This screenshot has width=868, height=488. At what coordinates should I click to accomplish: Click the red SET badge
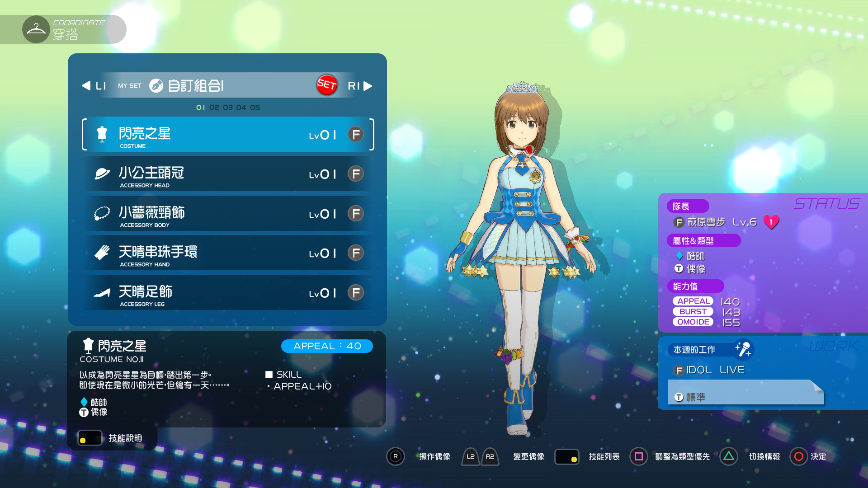326,84
